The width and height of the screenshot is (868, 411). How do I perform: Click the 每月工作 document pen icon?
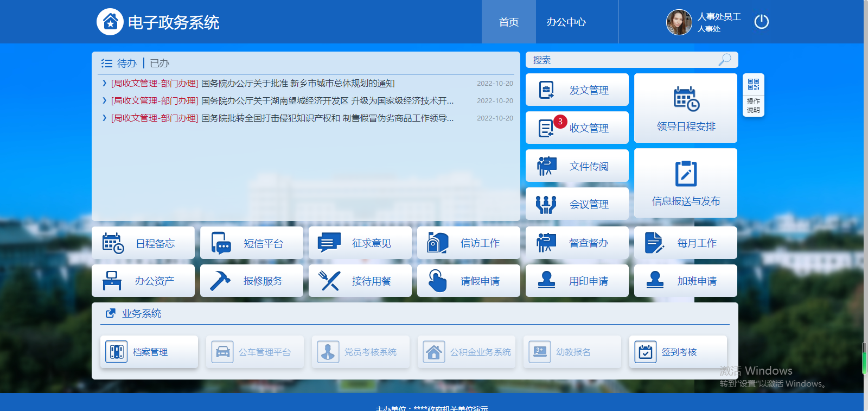click(655, 243)
